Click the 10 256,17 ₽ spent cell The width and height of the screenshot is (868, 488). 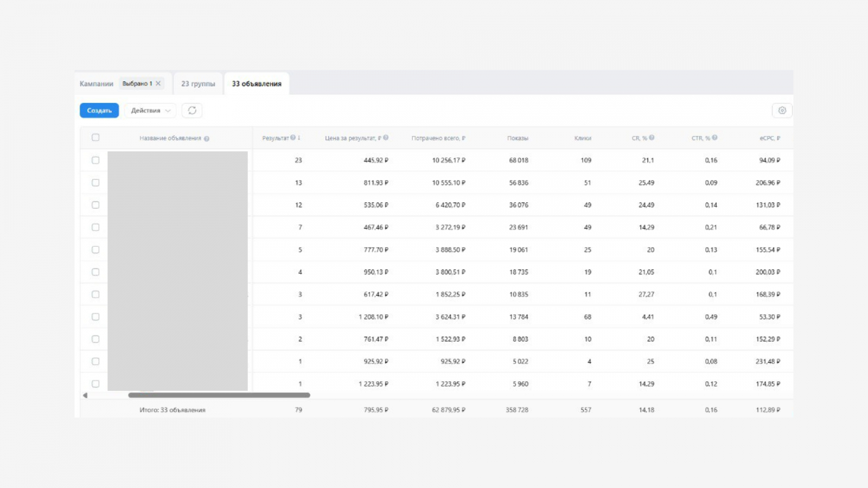pyautogui.click(x=449, y=160)
